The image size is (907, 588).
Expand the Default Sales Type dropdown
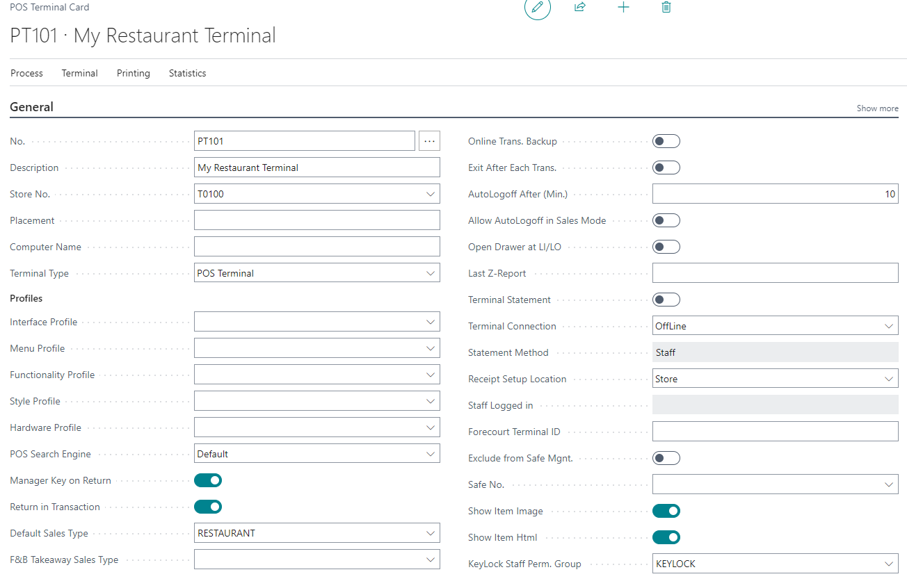click(x=431, y=533)
